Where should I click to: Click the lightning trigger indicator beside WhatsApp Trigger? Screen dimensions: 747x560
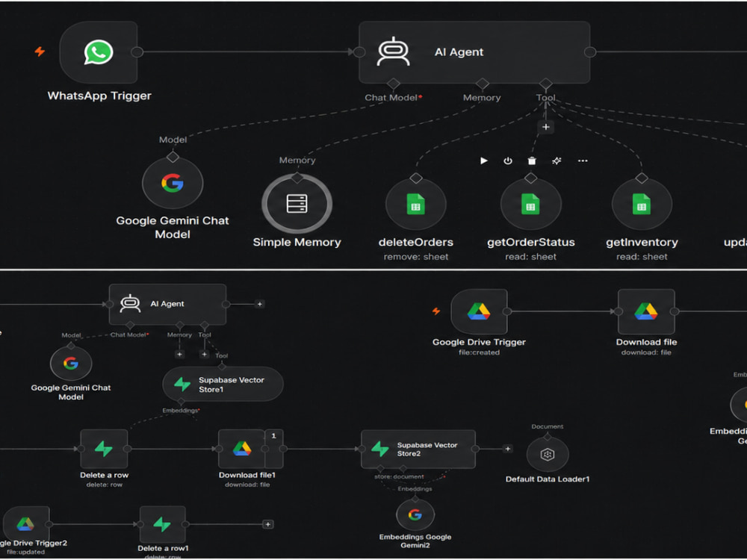40,51
